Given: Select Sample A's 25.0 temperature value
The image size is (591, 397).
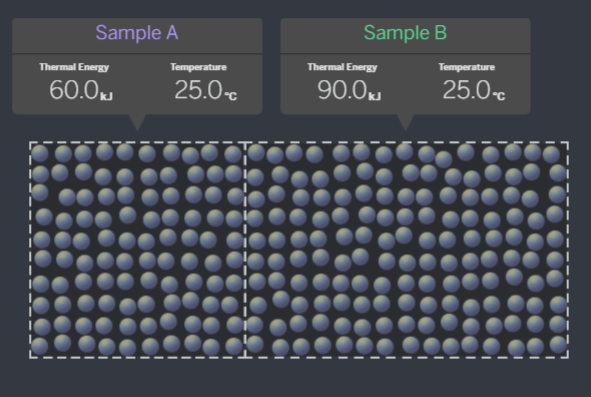Looking at the screenshot, I should coord(198,90).
